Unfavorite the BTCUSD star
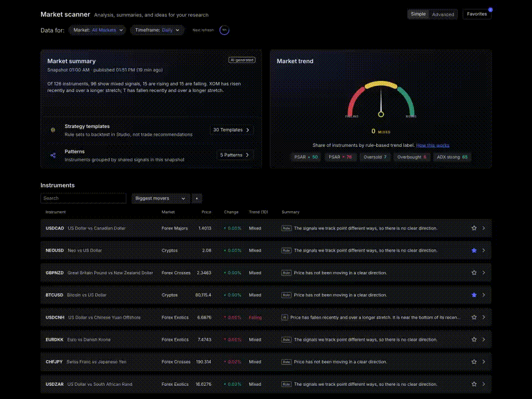Image resolution: width=532 pixels, height=399 pixels. [474, 295]
